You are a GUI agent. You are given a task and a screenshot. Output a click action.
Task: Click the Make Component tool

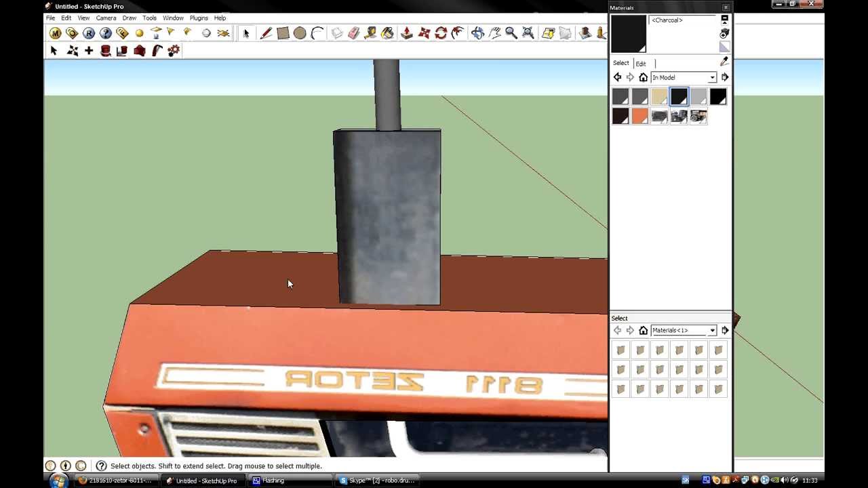337,33
